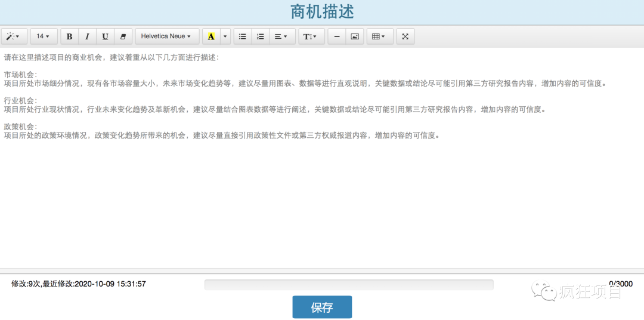Image resolution: width=644 pixels, height=320 pixels.
Task: Expand the color picker arrow next to A
Action: (x=225, y=36)
